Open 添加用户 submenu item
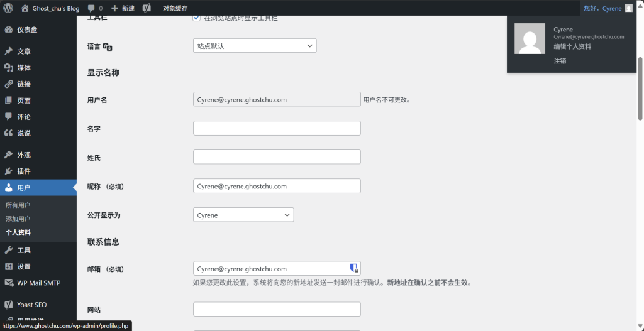The height and width of the screenshot is (331, 644). click(18, 219)
